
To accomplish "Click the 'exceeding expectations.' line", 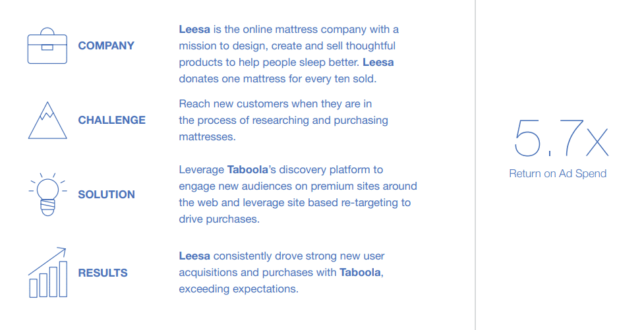I will point(238,289).
